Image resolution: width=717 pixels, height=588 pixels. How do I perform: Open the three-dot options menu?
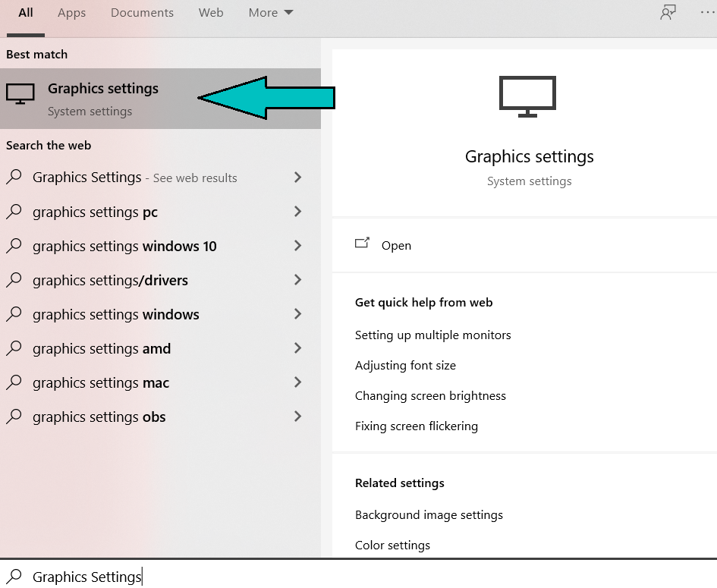tap(708, 12)
